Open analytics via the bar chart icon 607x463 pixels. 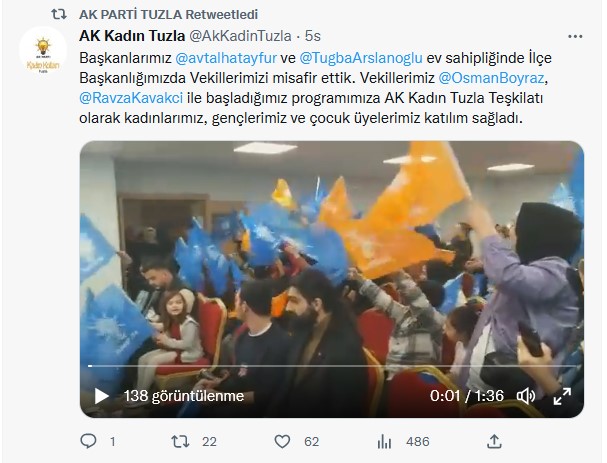click(x=384, y=441)
